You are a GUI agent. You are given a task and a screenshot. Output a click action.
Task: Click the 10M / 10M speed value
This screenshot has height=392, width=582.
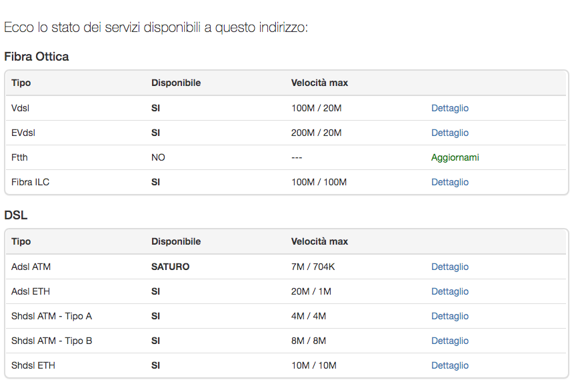click(x=313, y=365)
